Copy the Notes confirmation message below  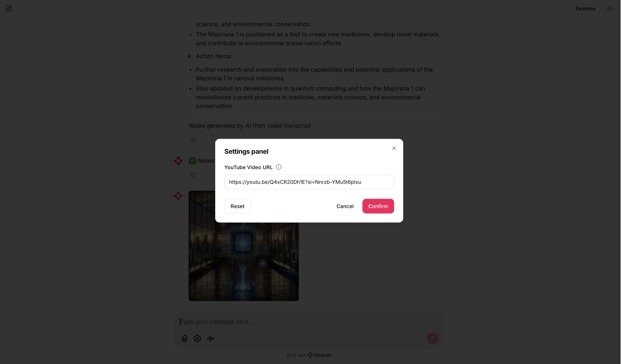pyautogui.click(x=193, y=175)
